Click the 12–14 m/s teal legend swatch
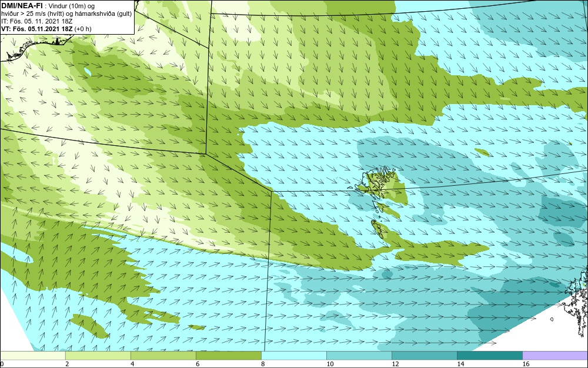 [424, 355]
